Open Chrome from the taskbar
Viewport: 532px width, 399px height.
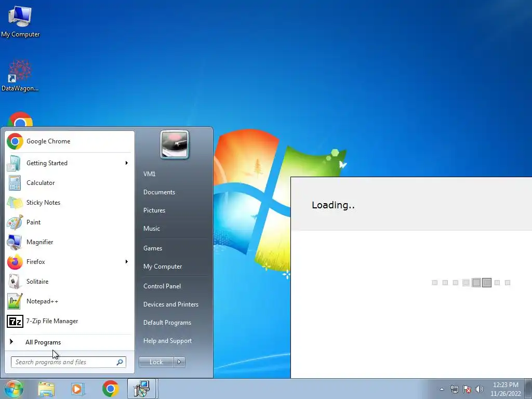pyautogui.click(x=110, y=389)
